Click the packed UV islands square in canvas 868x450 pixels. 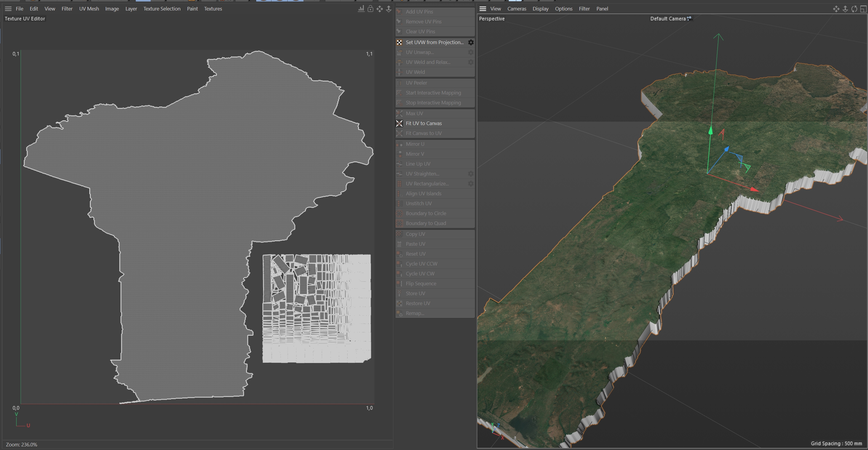point(316,309)
